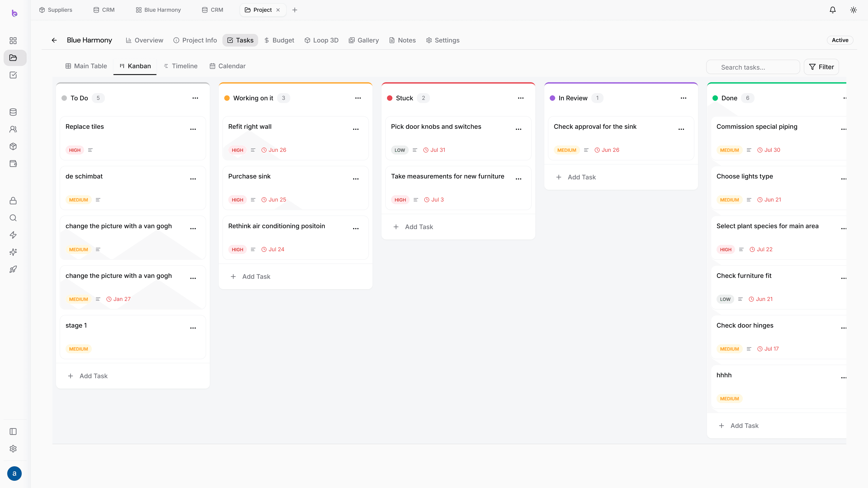This screenshot has height=488, width=868.
Task: Open options for Purchase sink card
Action: (x=356, y=179)
